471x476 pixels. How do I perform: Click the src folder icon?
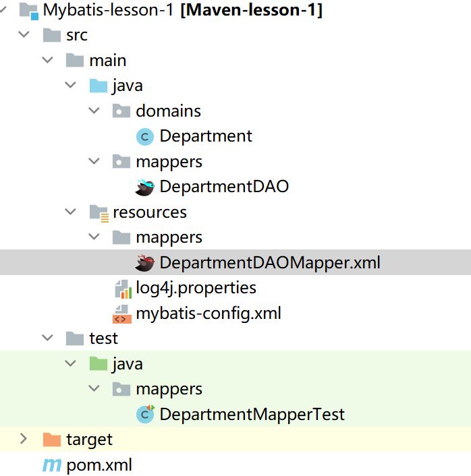(52, 35)
